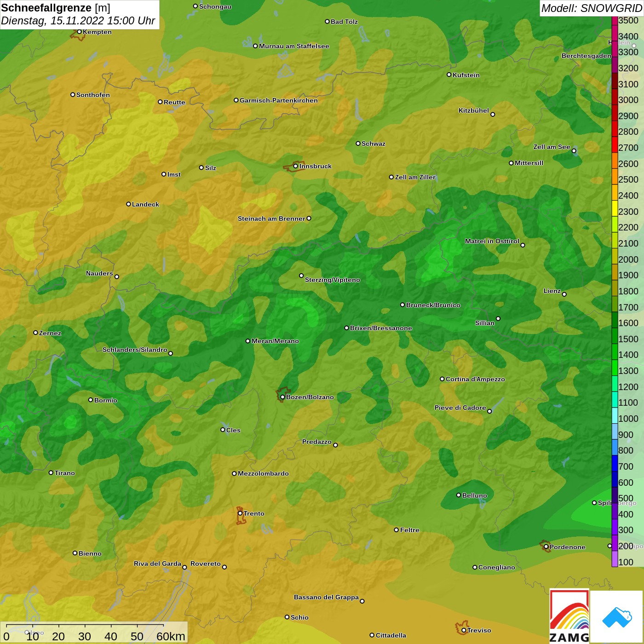Click the 'Steinach am Brenner' label
Viewport: 644px width, 644px height.
point(271,218)
